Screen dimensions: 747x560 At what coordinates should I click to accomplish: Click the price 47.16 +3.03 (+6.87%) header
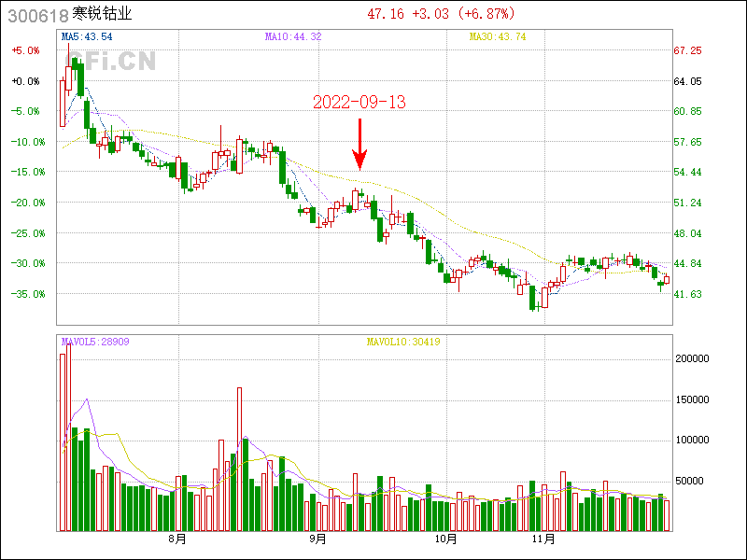(x=440, y=14)
